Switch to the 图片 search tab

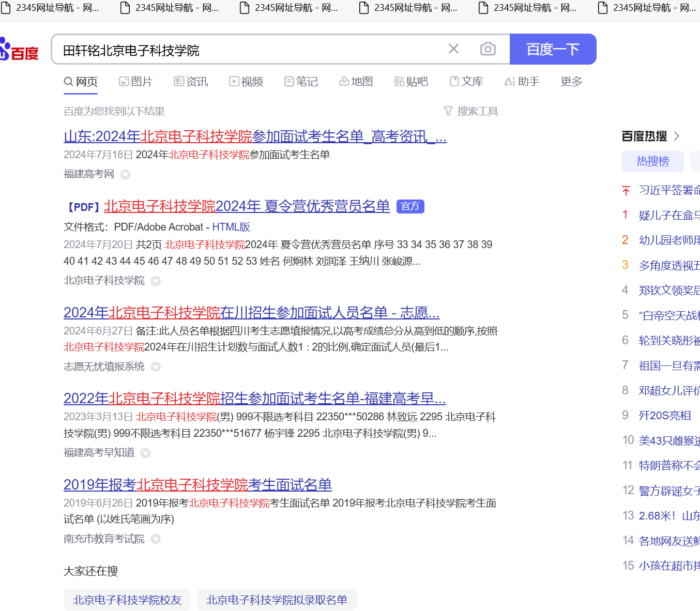coord(135,82)
